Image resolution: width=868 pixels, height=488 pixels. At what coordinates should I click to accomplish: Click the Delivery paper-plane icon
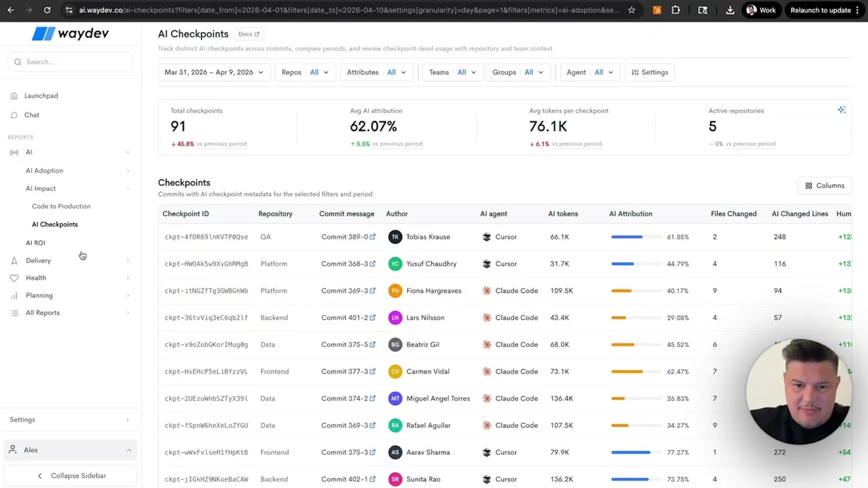coord(15,260)
